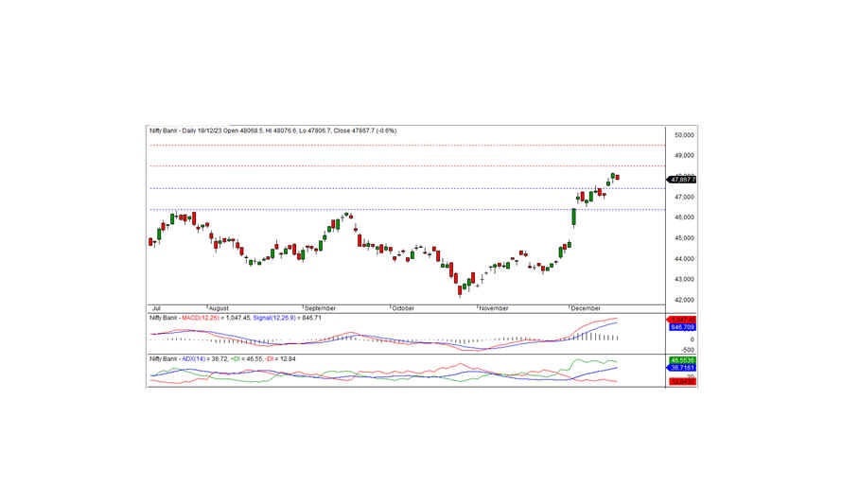Click the Jul marker on the time axis

tap(157, 308)
